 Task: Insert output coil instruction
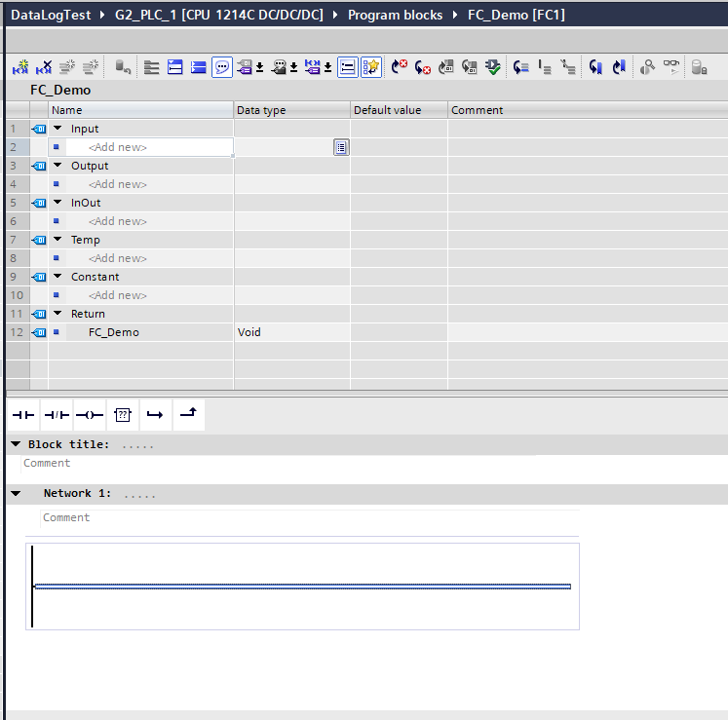[x=90, y=415]
